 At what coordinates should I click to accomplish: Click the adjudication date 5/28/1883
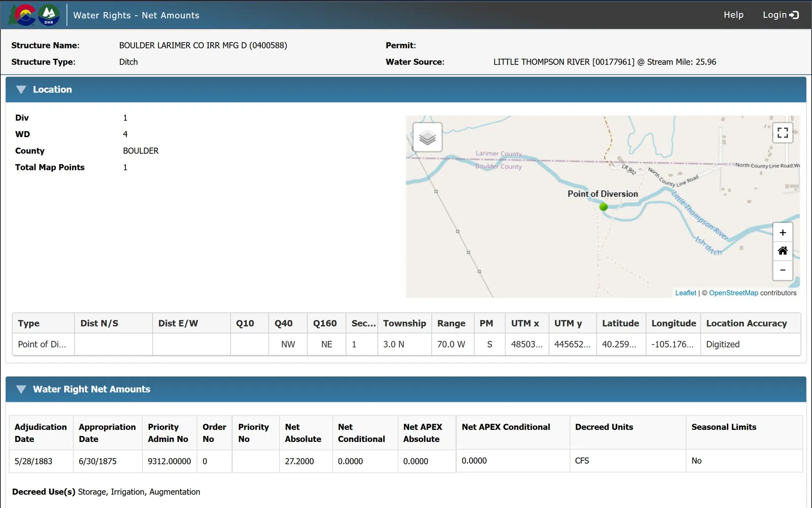pos(33,461)
